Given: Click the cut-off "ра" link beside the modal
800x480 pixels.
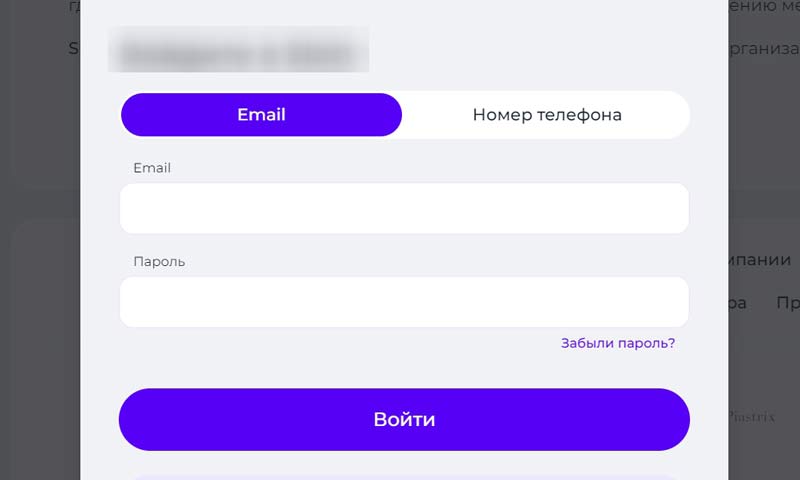Looking at the screenshot, I should coord(738,302).
